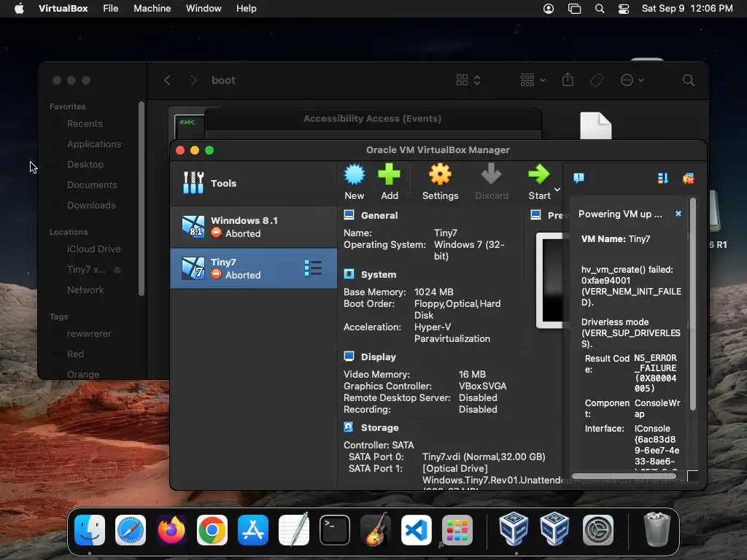Launch Firefox from the Dock

[171, 530]
